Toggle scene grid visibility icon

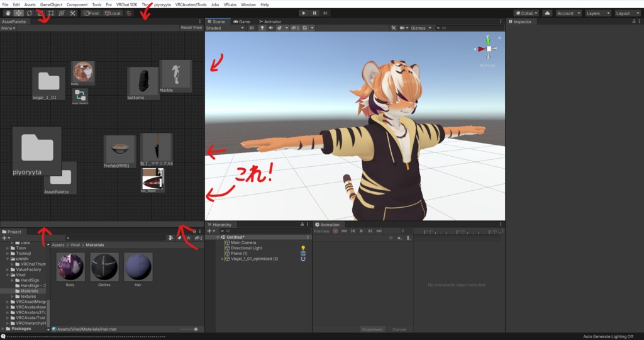coord(305,28)
